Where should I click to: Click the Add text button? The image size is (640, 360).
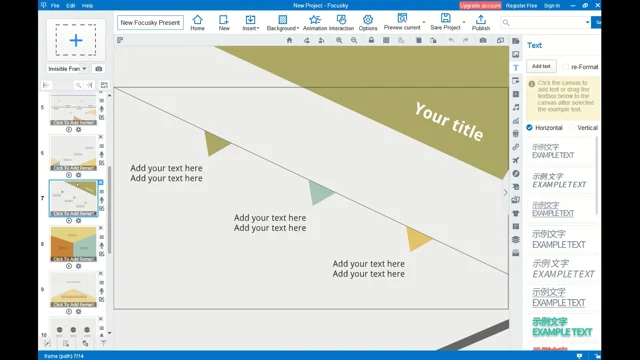(x=541, y=66)
